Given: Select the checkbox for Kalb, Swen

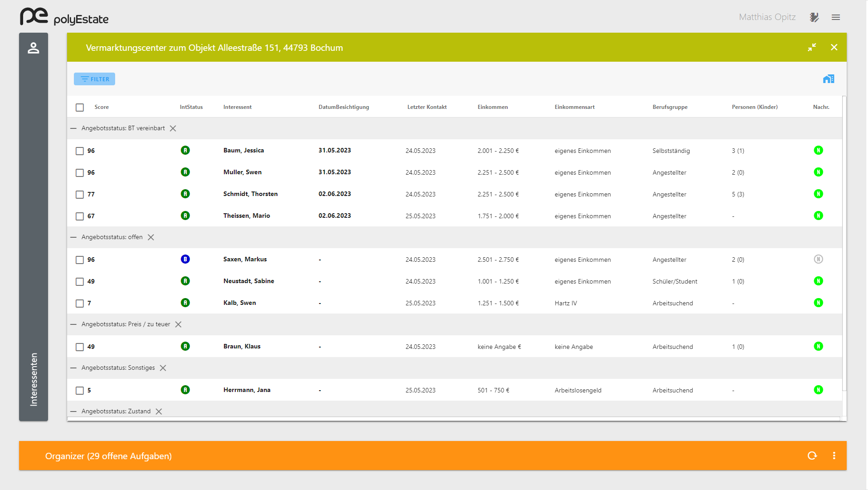Looking at the screenshot, I should (80, 304).
